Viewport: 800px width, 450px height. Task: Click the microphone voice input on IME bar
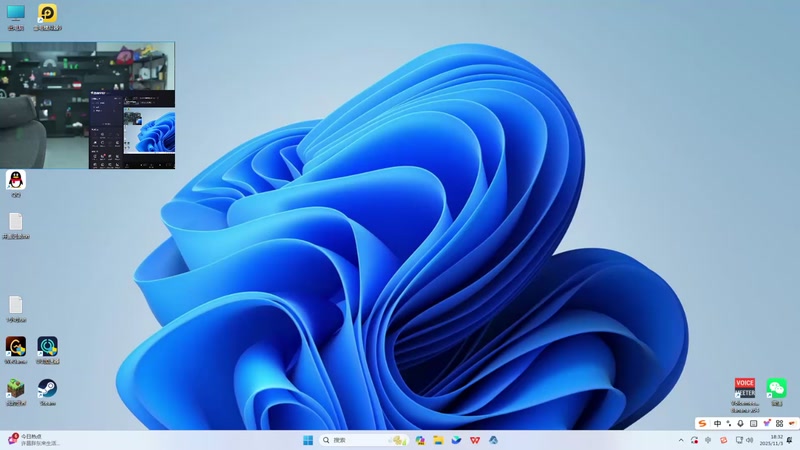click(x=740, y=423)
